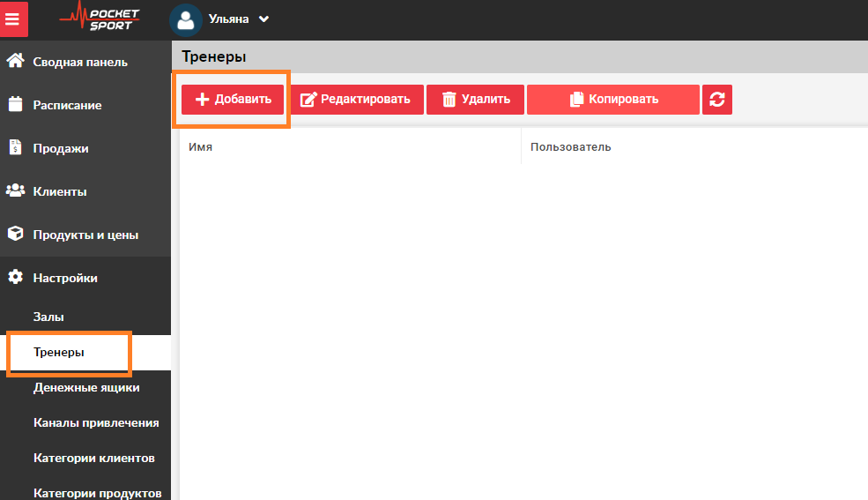Click the user avatar icon
This screenshot has width=868, height=500.
coord(185,19)
